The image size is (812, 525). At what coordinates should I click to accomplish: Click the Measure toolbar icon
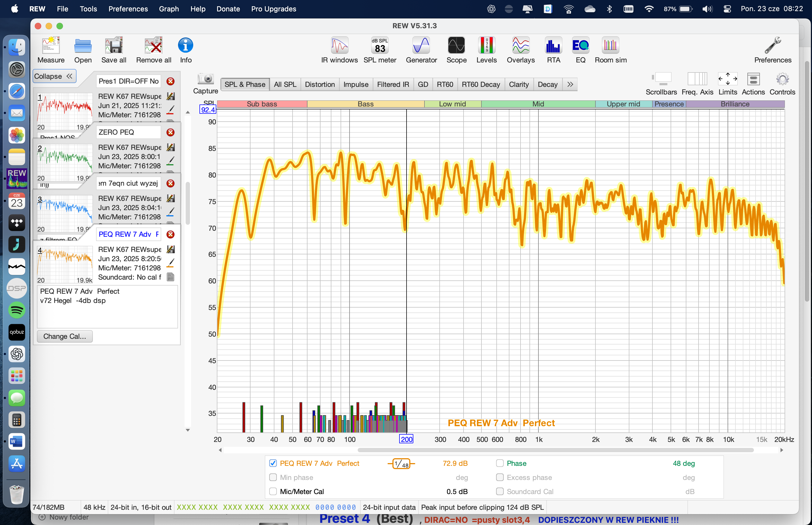coord(51,50)
